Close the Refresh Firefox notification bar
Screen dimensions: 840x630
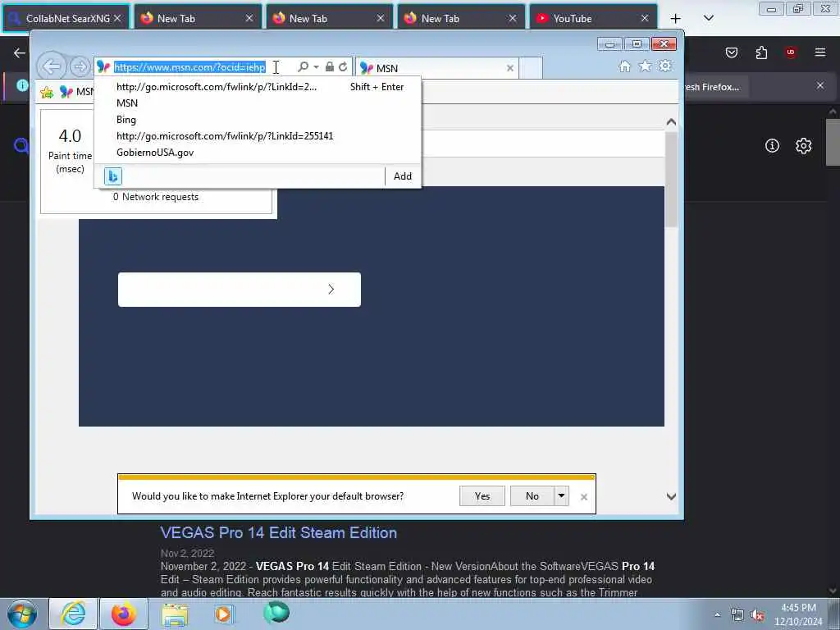pyautogui.click(x=820, y=85)
